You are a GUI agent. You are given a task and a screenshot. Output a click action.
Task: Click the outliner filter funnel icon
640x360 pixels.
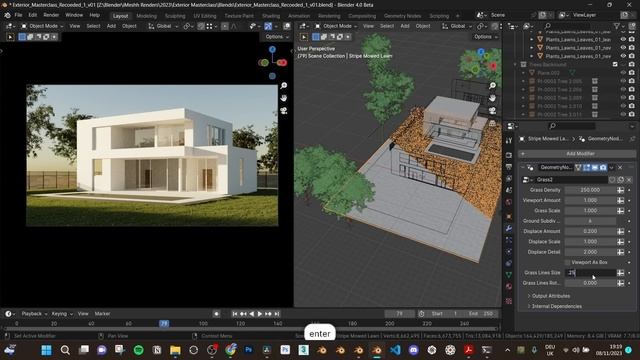coord(617,26)
